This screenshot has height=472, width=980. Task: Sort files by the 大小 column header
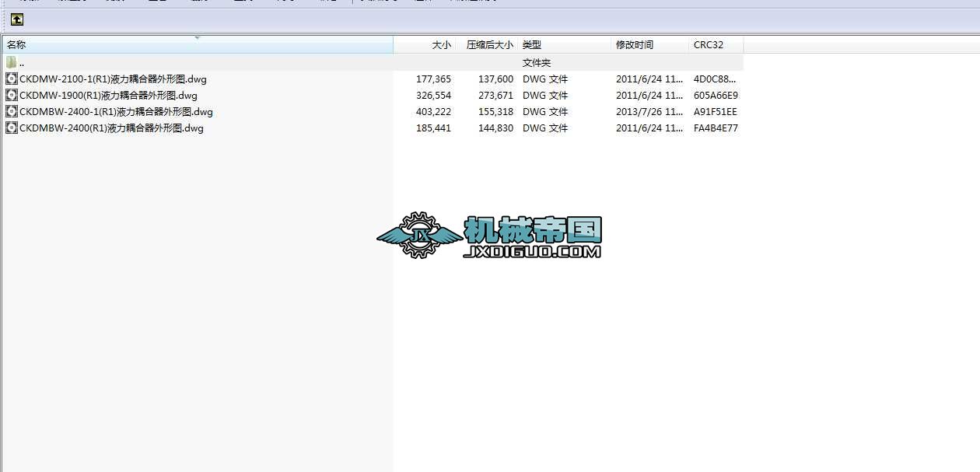point(425,45)
